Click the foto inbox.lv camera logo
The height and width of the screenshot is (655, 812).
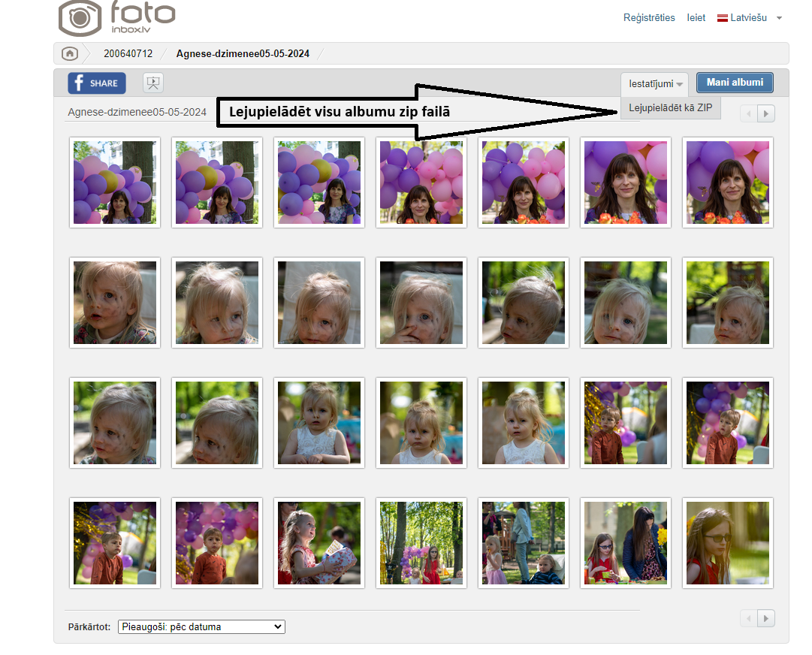tap(116, 18)
